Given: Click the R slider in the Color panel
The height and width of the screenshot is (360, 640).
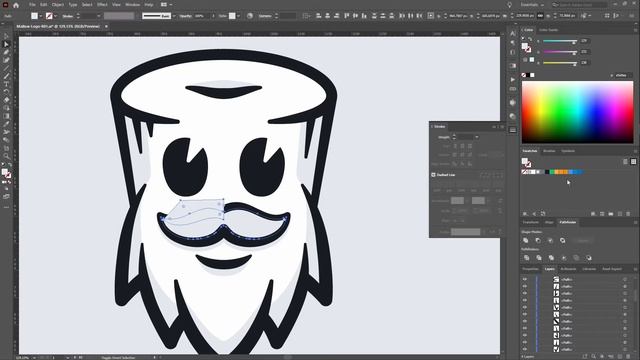Looking at the screenshot, I should (x=560, y=41).
